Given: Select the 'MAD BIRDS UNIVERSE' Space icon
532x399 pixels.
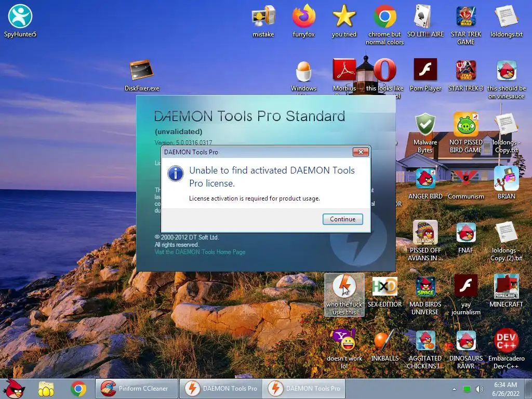Looking at the screenshot, I should point(425,295).
